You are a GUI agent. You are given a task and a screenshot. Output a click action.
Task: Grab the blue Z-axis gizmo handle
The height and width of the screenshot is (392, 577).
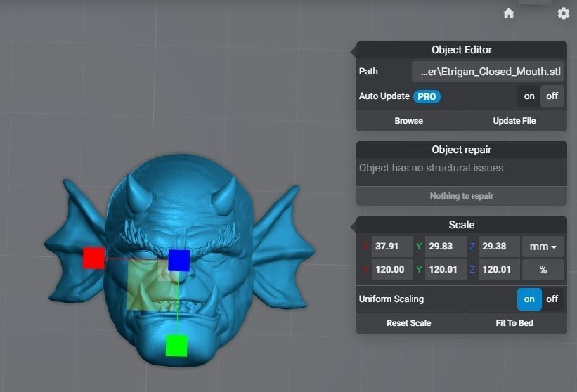179,261
